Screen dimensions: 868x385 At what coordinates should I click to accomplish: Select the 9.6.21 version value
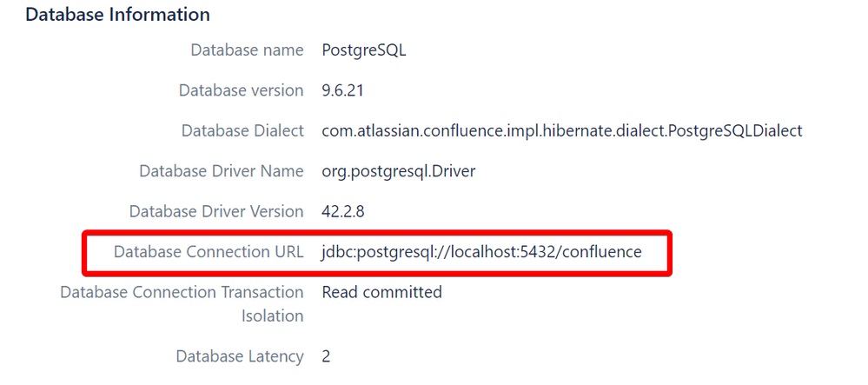coord(342,90)
